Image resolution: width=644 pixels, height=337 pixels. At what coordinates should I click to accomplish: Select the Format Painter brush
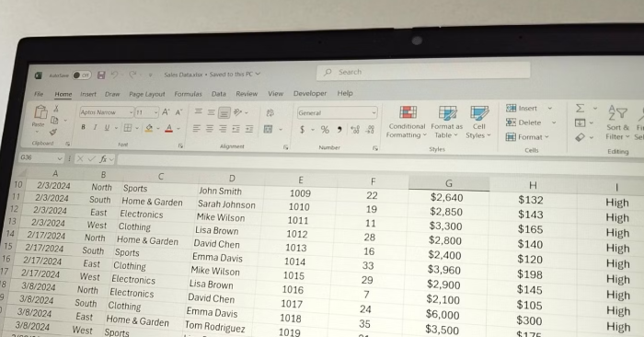click(x=53, y=132)
